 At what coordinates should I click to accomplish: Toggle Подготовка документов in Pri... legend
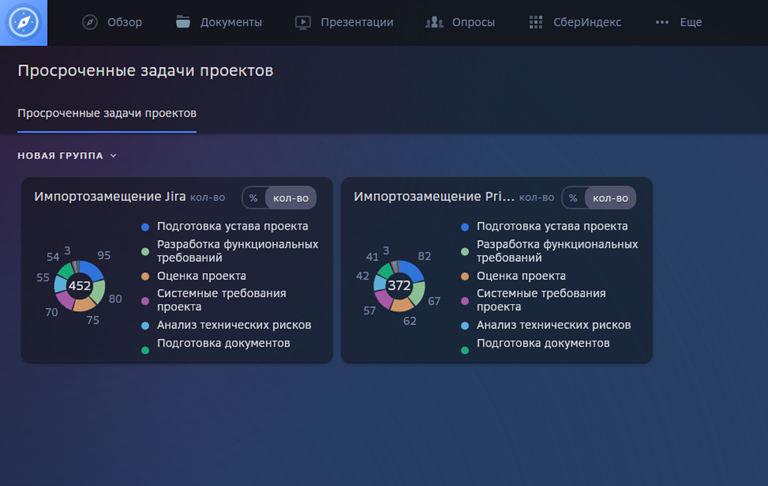pos(543,343)
